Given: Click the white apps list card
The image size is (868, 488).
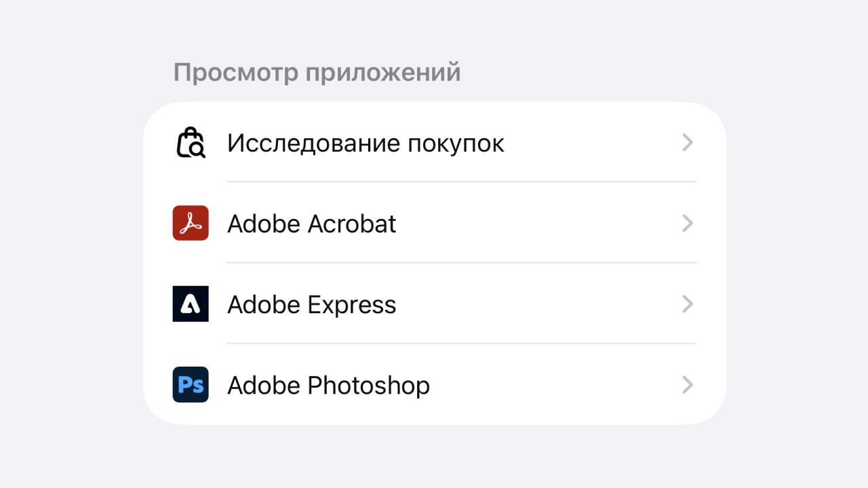Looking at the screenshot, I should 434,263.
